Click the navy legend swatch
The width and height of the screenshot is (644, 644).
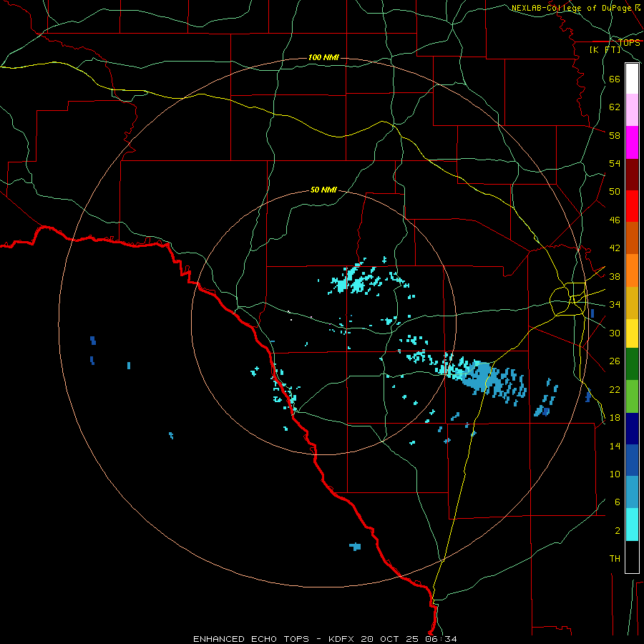point(632,429)
